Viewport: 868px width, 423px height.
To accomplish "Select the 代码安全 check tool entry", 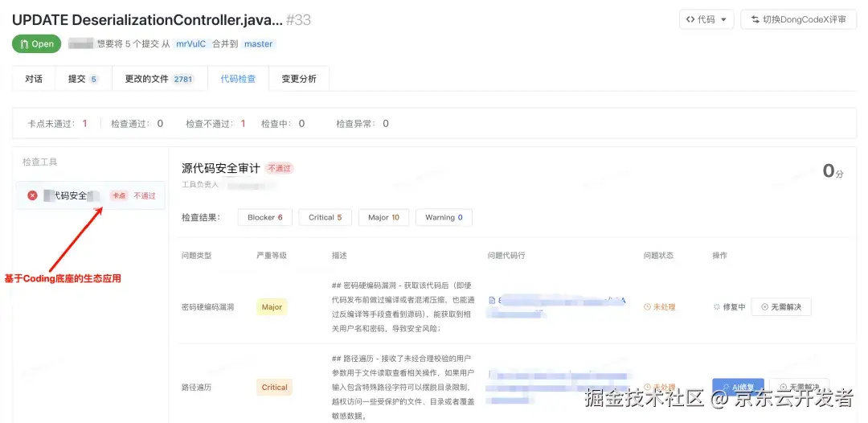I will coord(90,195).
